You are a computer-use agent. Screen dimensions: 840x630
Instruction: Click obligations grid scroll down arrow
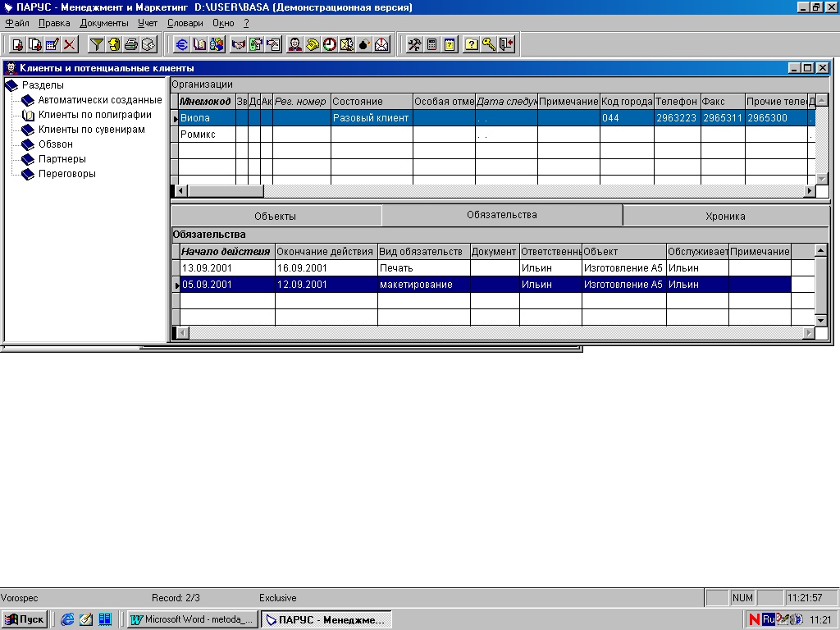coord(820,321)
